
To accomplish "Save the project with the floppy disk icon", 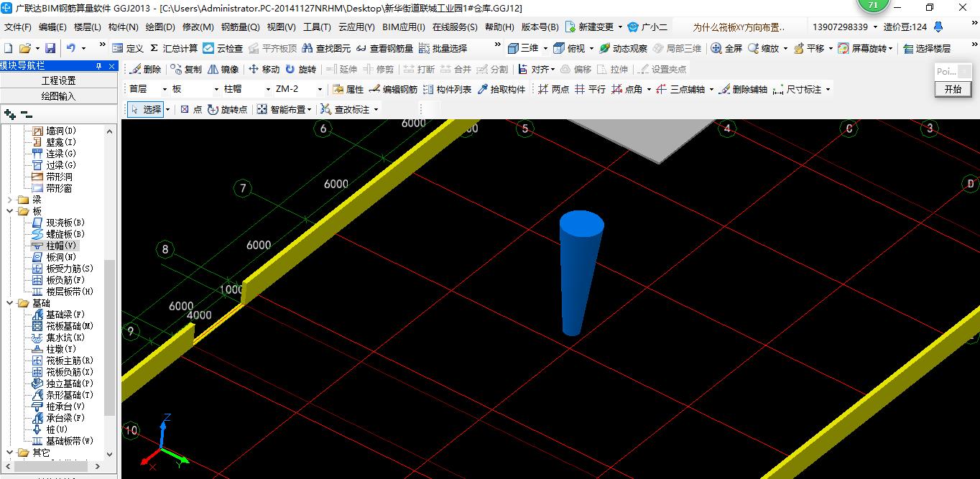I will pos(50,48).
